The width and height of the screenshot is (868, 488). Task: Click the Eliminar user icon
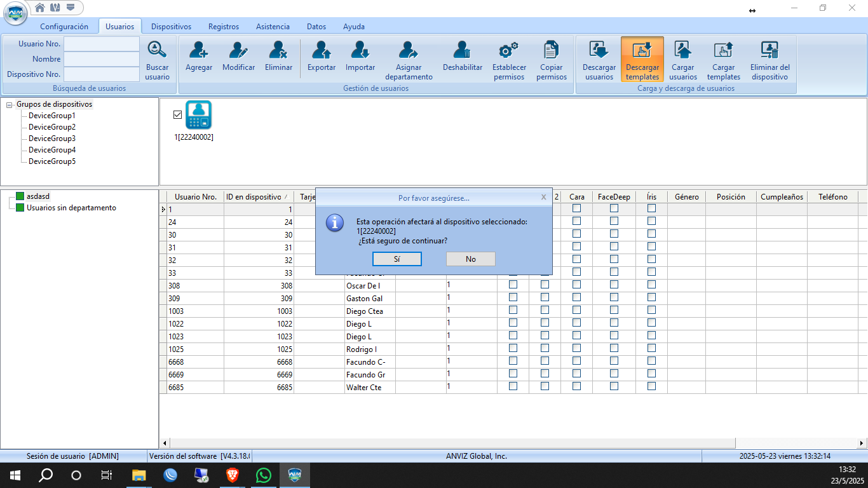[x=278, y=50]
